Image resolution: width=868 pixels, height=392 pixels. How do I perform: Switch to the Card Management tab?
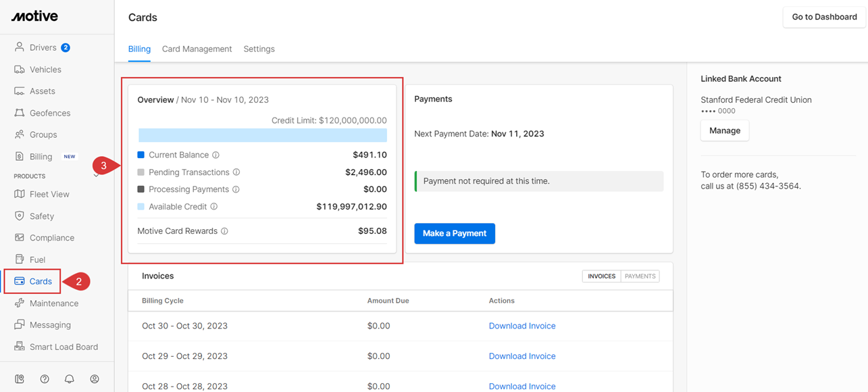(x=197, y=49)
